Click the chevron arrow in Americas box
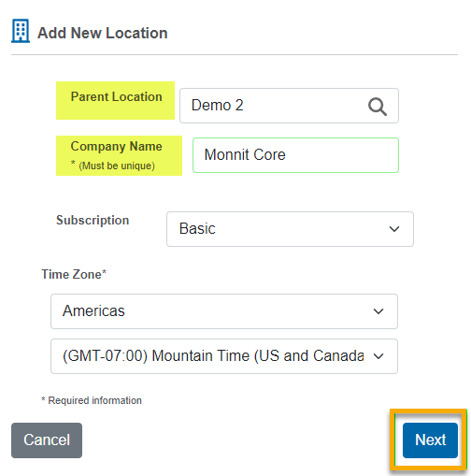471x476 pixels. click(378, 311)
